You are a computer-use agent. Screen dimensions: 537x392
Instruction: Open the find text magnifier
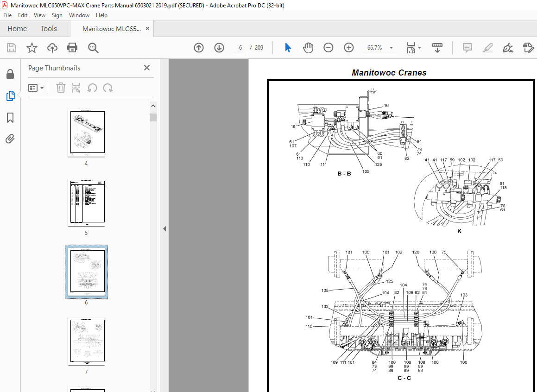[93, 48]
